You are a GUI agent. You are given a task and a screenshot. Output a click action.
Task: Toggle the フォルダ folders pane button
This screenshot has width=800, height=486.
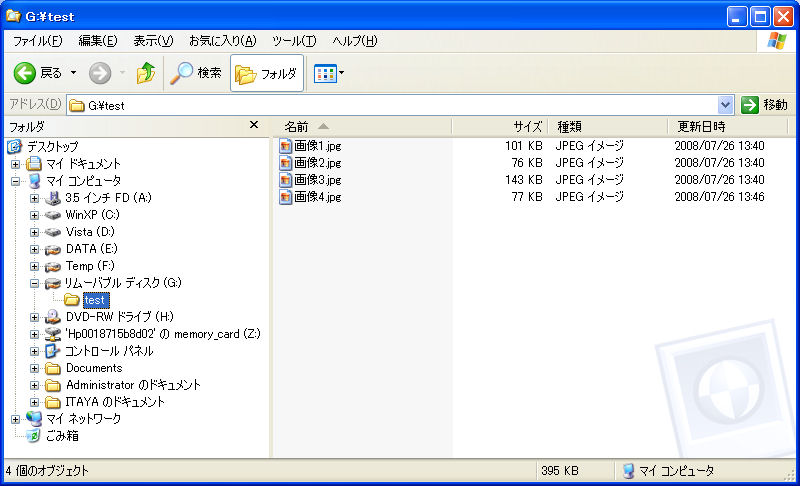(x=267, y=73)
